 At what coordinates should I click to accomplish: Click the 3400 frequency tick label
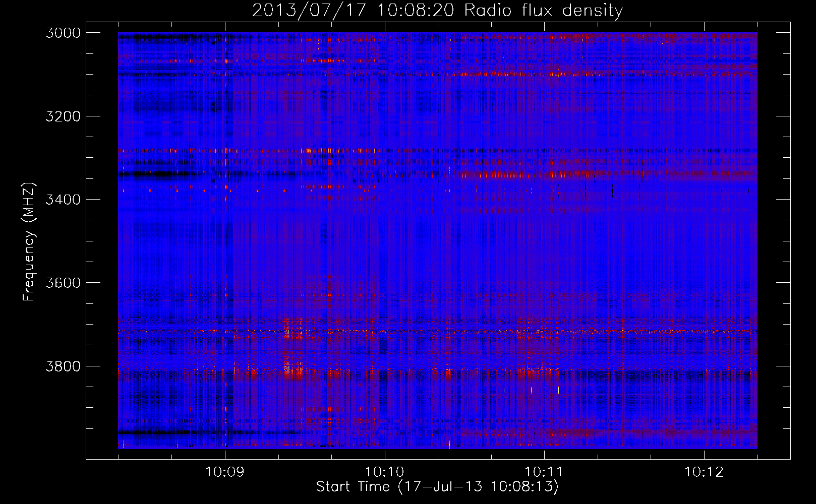pyautogui.click(x=63, y=200)
